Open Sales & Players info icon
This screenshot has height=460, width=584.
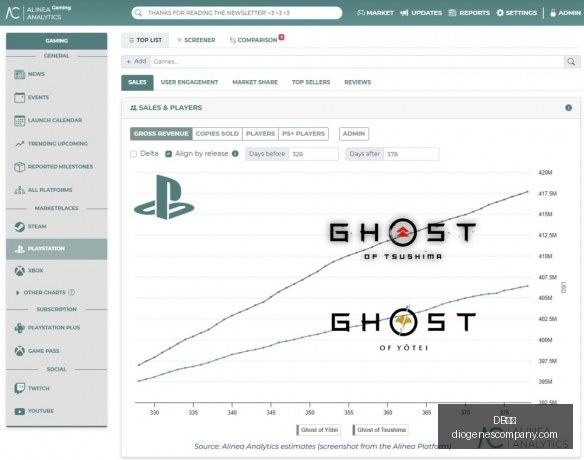568,108
